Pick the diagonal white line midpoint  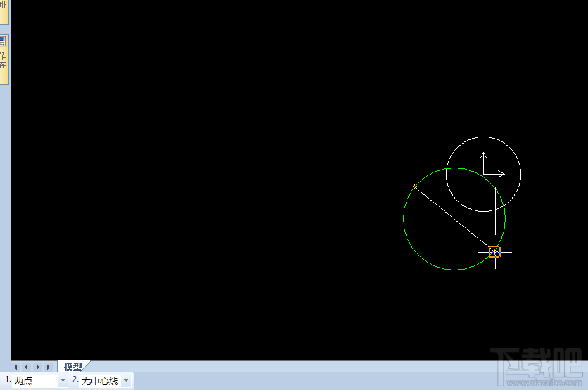pos(454,219)
